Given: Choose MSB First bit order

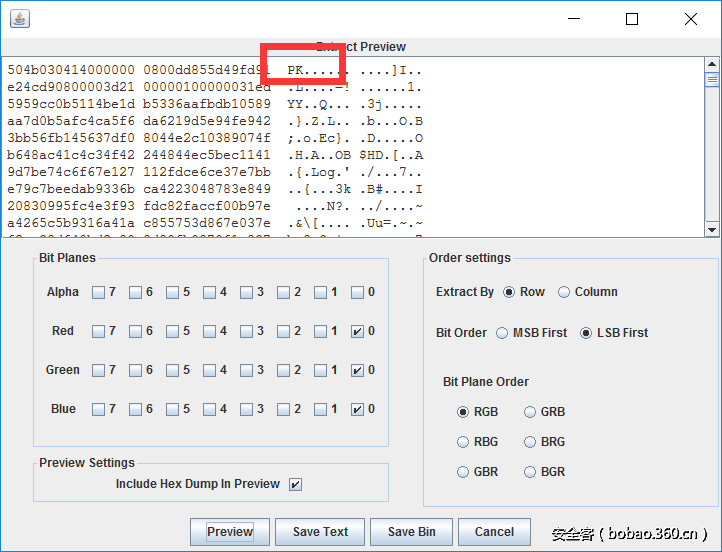Looking at the screenshot, I should click(x=502, y=333).
